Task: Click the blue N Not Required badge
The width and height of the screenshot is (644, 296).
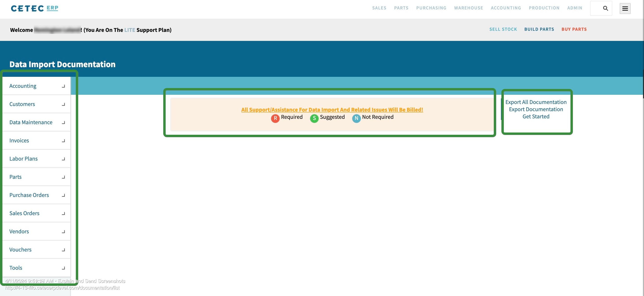Action: pos(356,118)
